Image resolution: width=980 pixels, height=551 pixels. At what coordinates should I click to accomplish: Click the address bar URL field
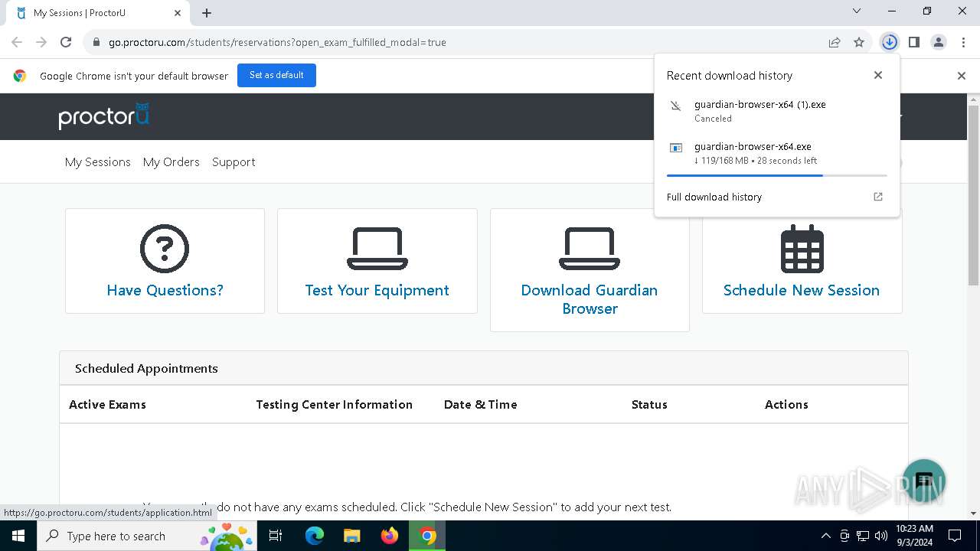coord(459,42)
